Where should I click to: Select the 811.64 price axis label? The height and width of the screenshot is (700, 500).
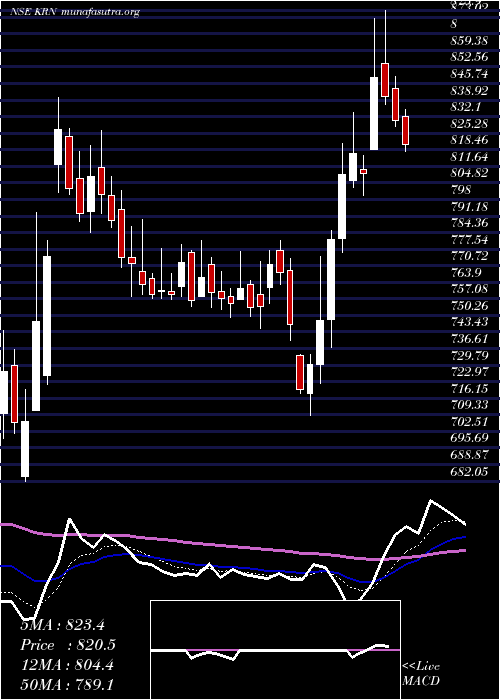pyautogui.click(x=468, y=156)
